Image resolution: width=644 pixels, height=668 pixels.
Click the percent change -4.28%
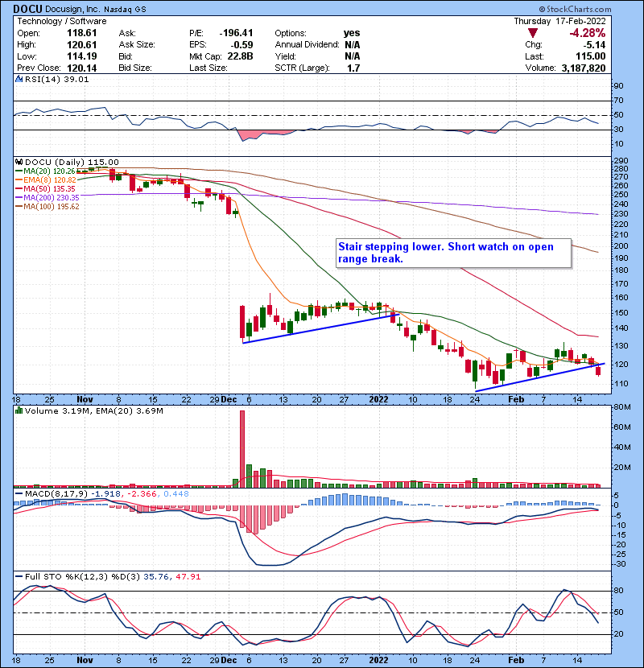[588, 33]
